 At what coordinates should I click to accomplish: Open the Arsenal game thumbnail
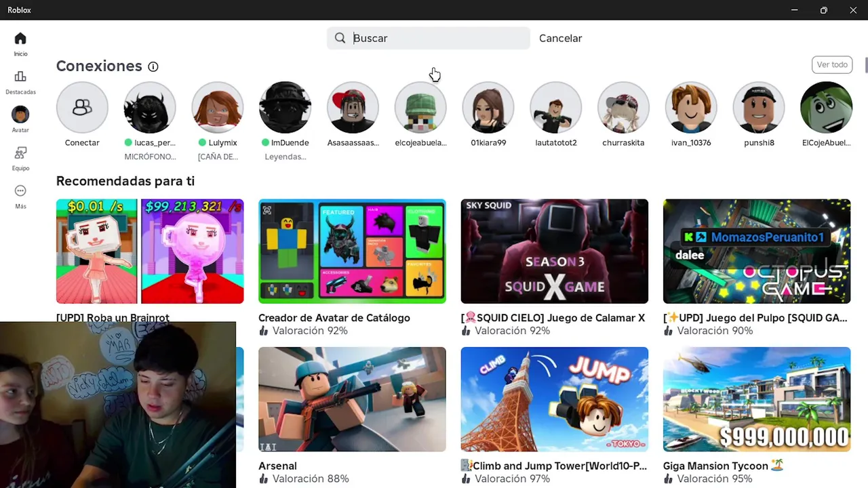(352, 399)
